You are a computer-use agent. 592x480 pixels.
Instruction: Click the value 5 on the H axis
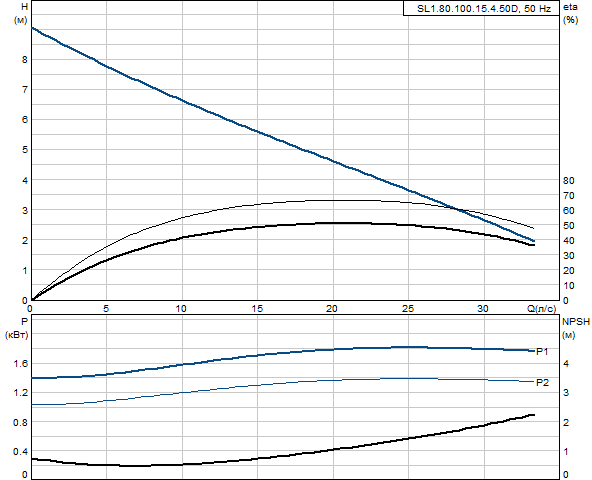pyautogui.click(x=25, y=150)
